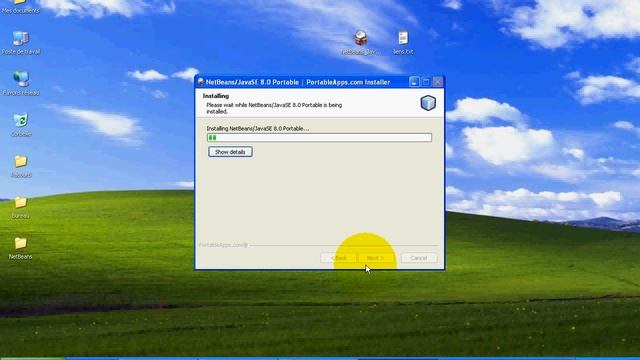Click the disabled Next button
The image size is (640, 360).
click(x=375, y=258)
